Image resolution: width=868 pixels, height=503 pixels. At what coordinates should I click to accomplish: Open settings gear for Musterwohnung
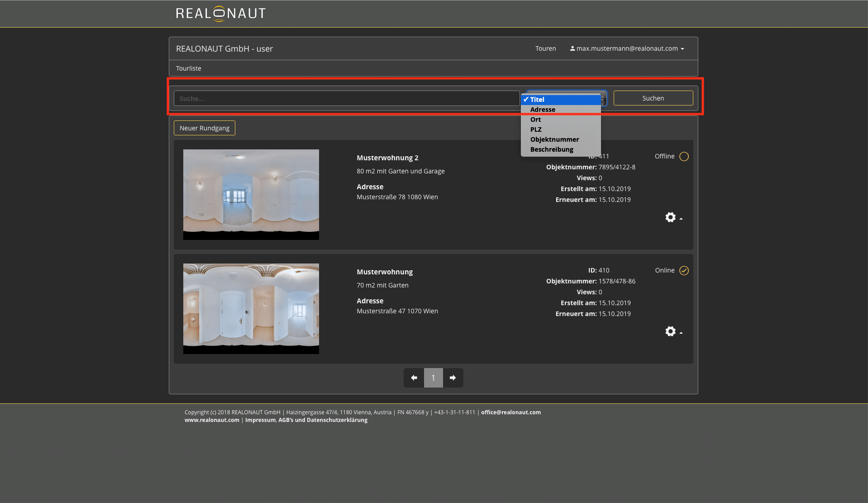tap(671, 332)
